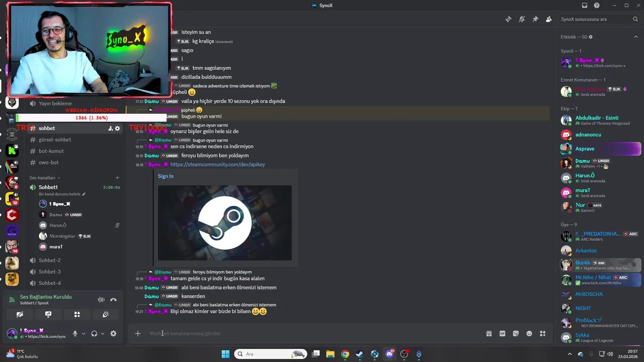Open microphone input options dropdown
Image resolution: width=644 pixels, height=362 pixels.
click(x=84, y=333)
